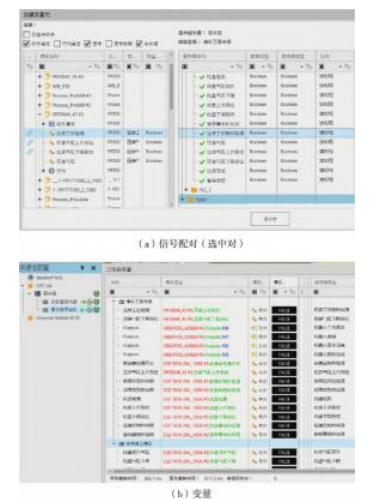Click the close X in the sidebar panel header

point(94,268)
